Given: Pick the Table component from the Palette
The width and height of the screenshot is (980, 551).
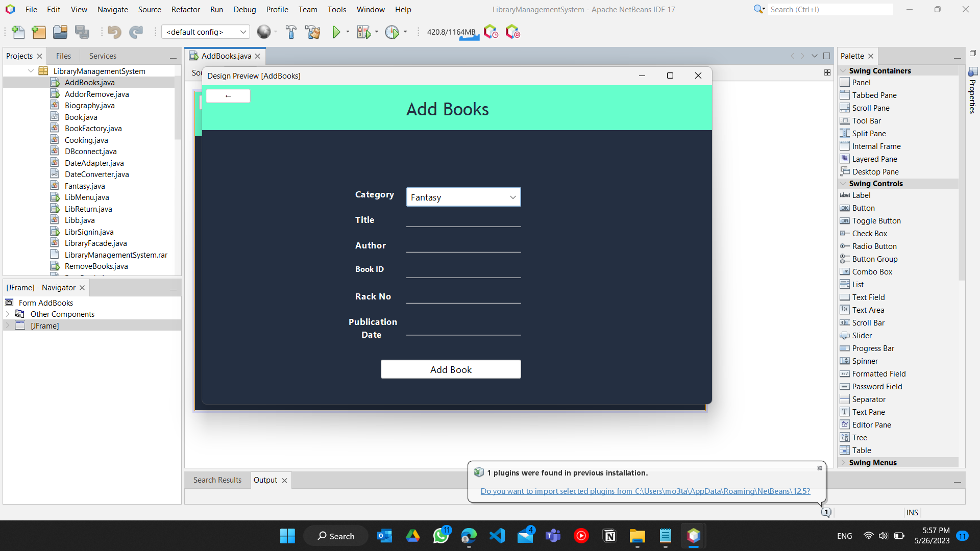Looking at the screenshot, I should coord(862,450).
